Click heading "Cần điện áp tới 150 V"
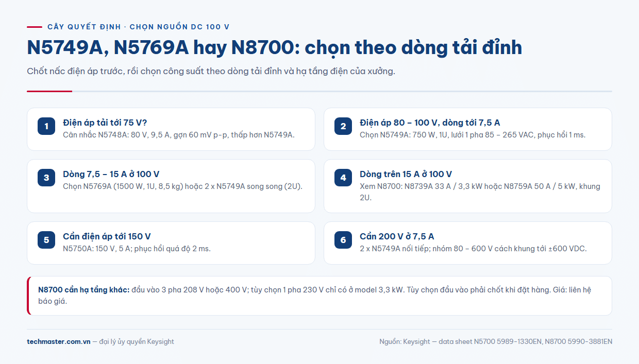This screenshot has height=364, width=639. 107,236
